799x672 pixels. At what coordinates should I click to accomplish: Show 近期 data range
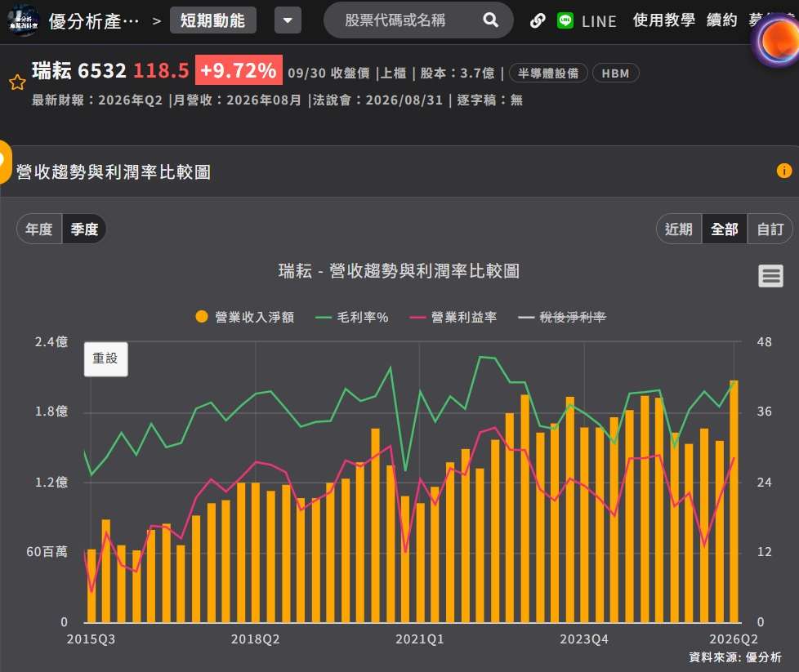click(x=679, y=229)
